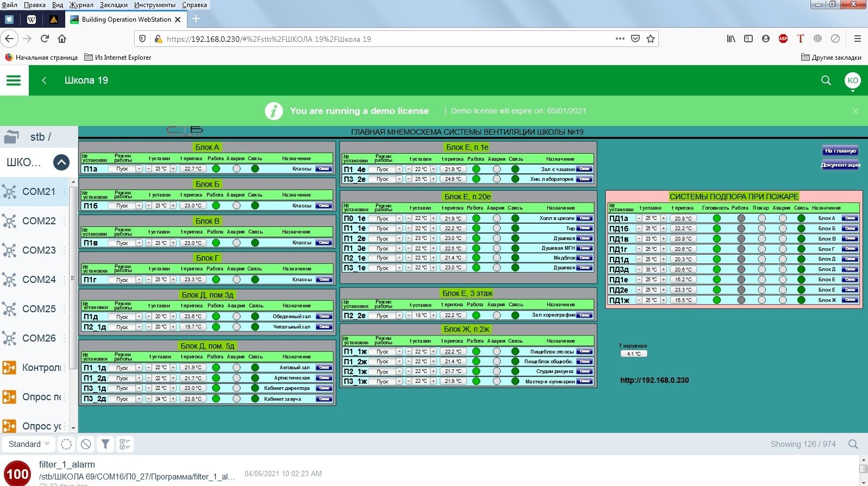
Task: Open the Standard alarm view dropdown
Action: pos(29,444)
